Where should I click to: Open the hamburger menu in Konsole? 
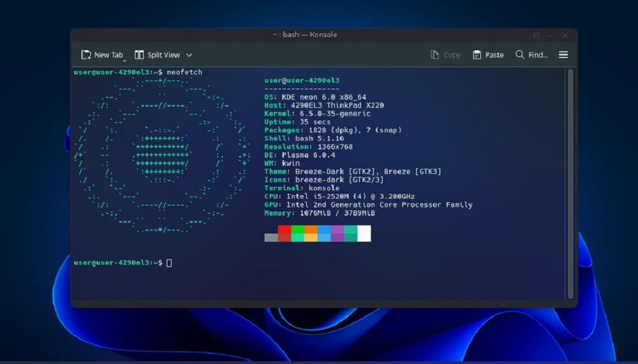[x=563, y=55]
